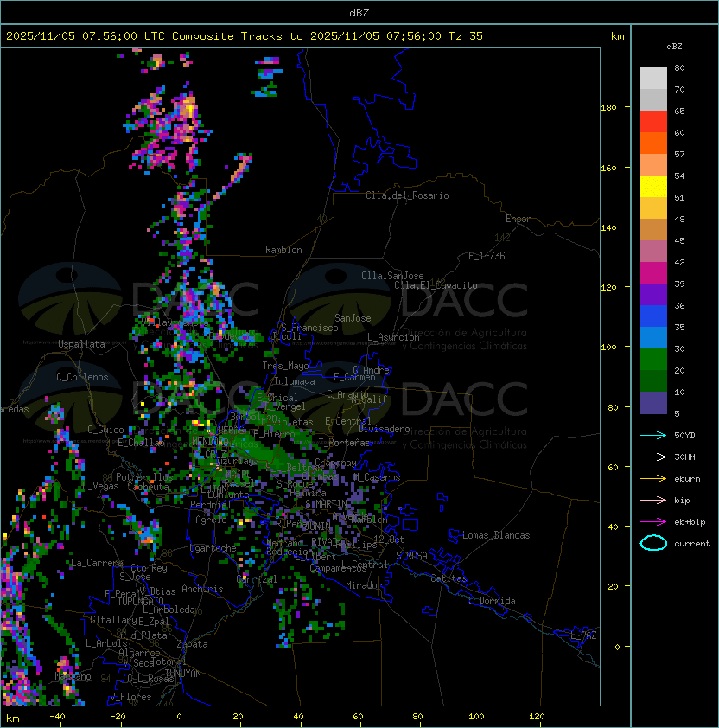Click the Mirador map label
Screen dimensions: 719x728
pyautogui.click(x=364, y=585)
